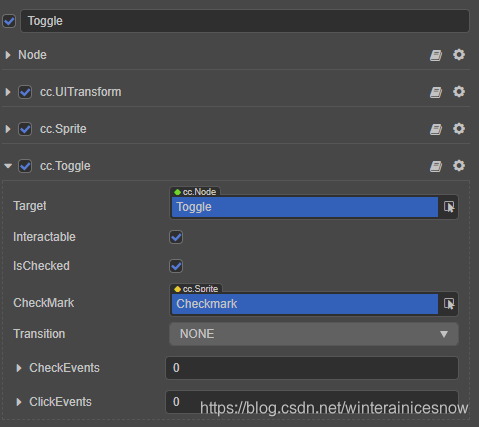Image resolution: width=479 pixels, height=427 pixels.
Task: Open the Transition NONE dropdown
Action: (x=314, y=334)
